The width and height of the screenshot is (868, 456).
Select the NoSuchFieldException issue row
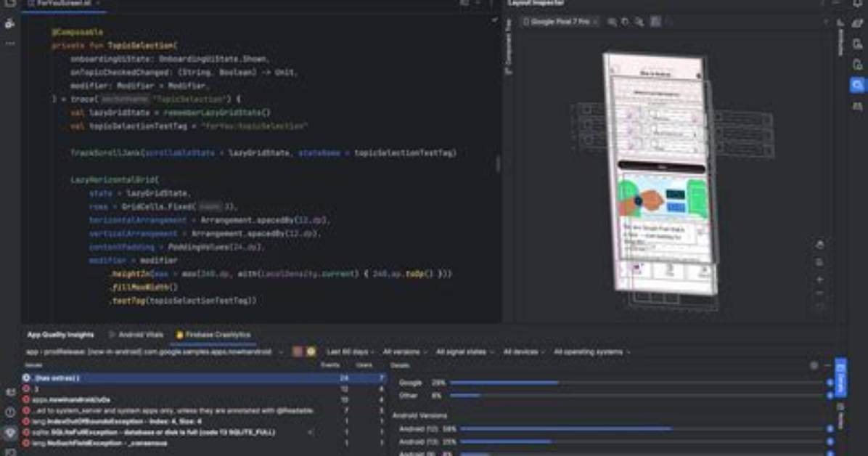204,443
